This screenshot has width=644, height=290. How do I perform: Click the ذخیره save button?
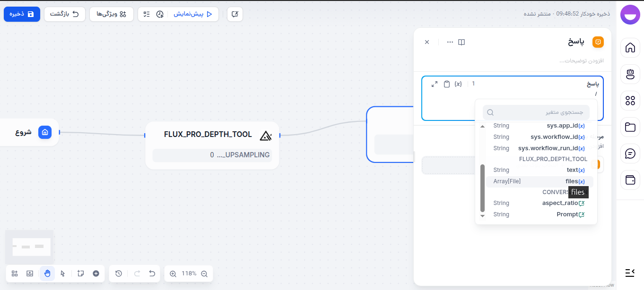[22, 14]
